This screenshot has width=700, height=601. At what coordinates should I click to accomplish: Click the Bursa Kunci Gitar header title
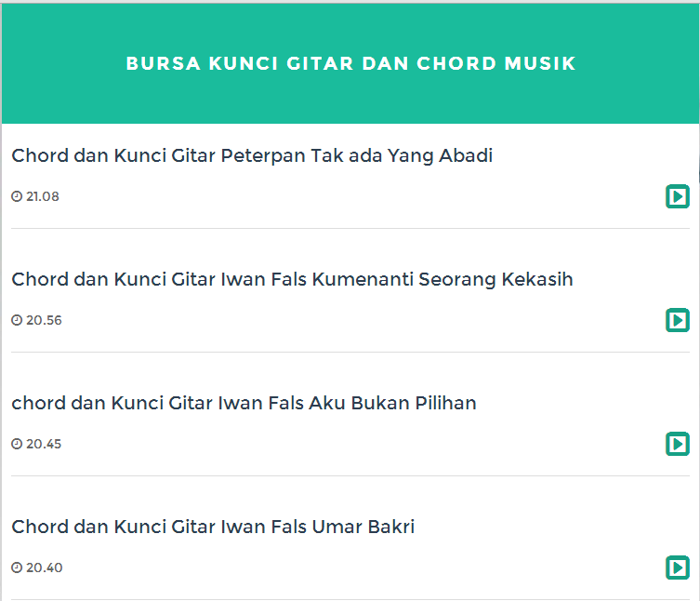(x=350, y=63)
